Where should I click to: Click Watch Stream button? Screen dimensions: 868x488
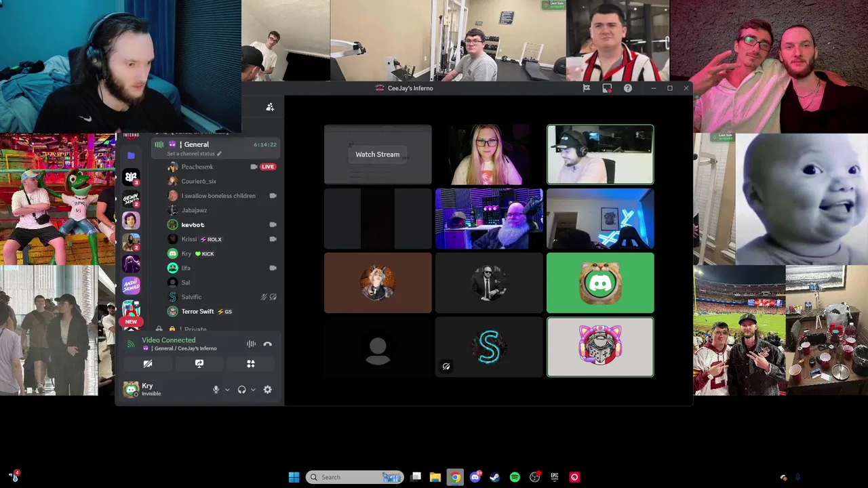pyautogui.click(x=378, y=155)
